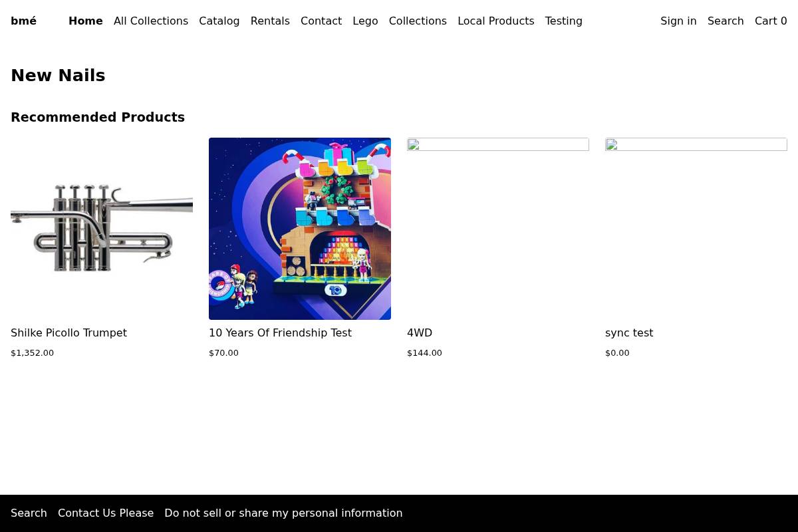Viewport: 798px width, 532px height.
Task: Visit the Contact page
Action: tap(321, 21)
